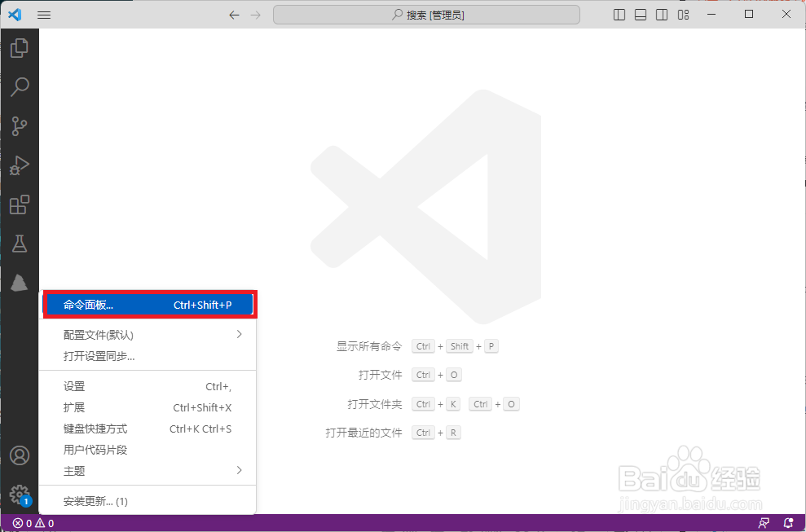Click the Shift keycap beside 显示所有命令
This screenshot has height=532, width=806.
pos(460,346)
